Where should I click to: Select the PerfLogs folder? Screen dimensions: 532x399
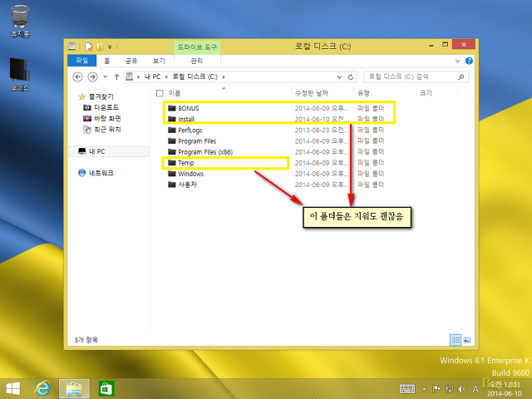tap(190, 131)
